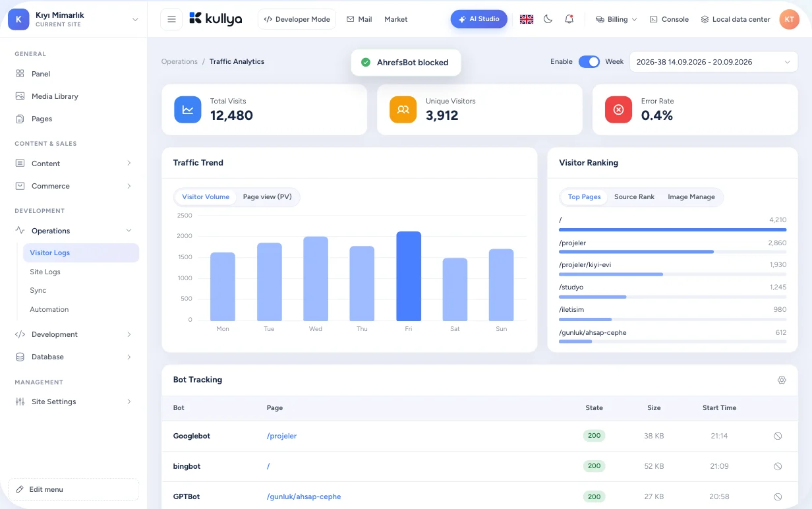This screenshot has height=509, width=812.
Task: Open notifications bell icon
Action: click(569, 19)
